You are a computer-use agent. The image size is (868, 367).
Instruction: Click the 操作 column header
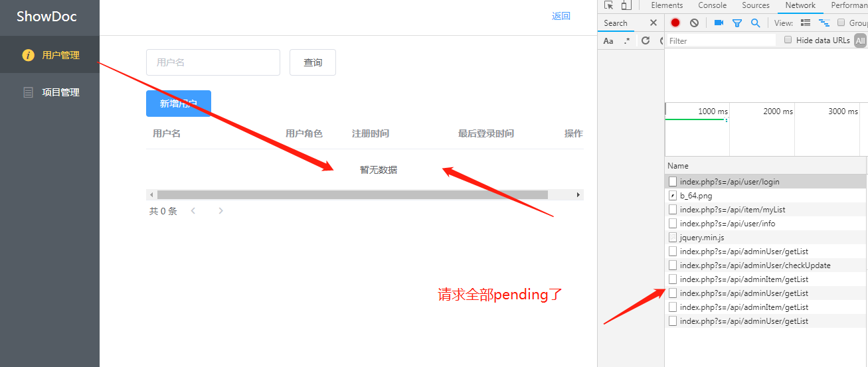[x=574, y=133]
